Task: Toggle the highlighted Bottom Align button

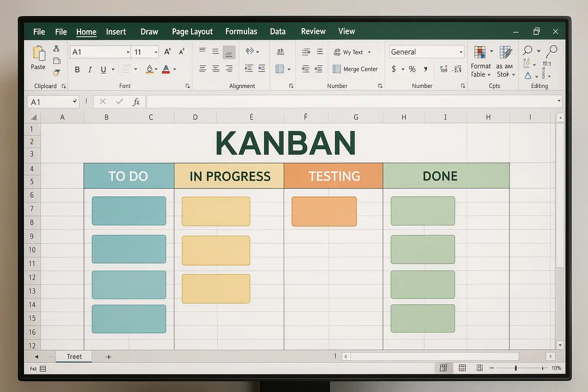Action: click(x=229, y=52)
